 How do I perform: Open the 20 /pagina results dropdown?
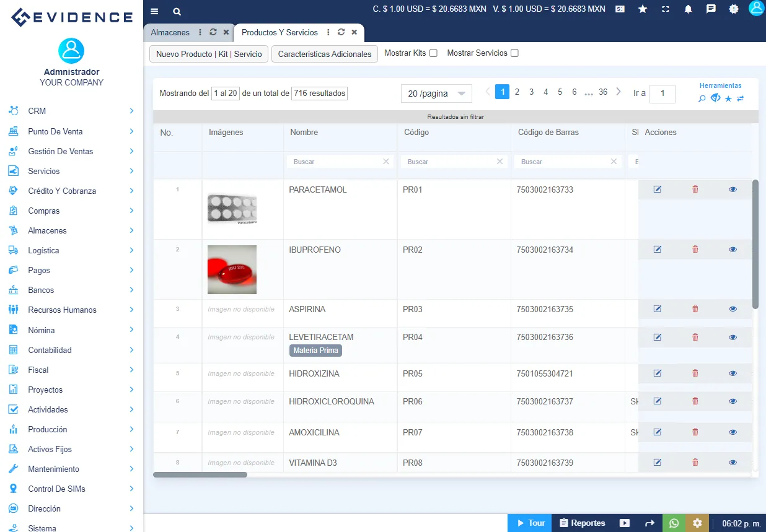(436, 93)
